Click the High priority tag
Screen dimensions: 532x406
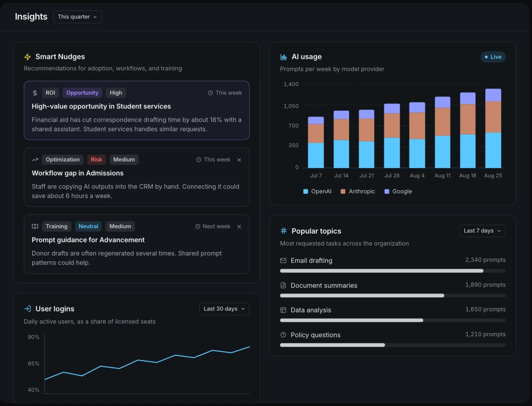116,93
